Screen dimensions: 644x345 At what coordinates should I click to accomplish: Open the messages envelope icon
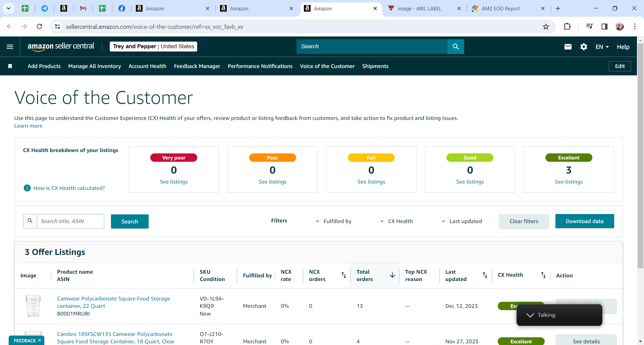tap(568, 47)
